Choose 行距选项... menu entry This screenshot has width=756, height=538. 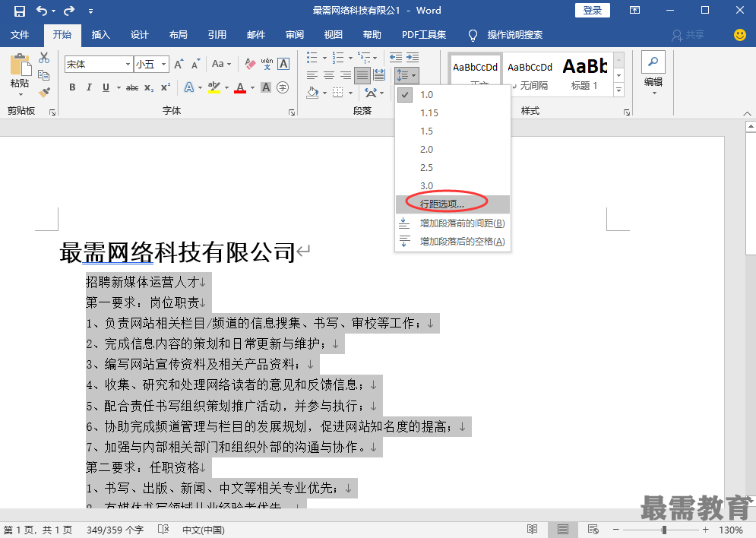tap(452, 204)
